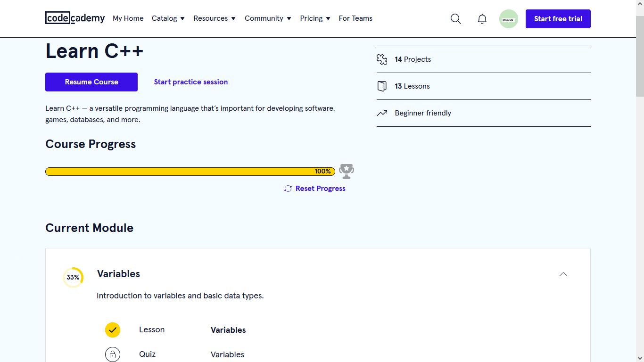The height and width of the screenshot is (362, 644).
Task: Open the Community dropdown menu
Action: [x=268, y=18]
